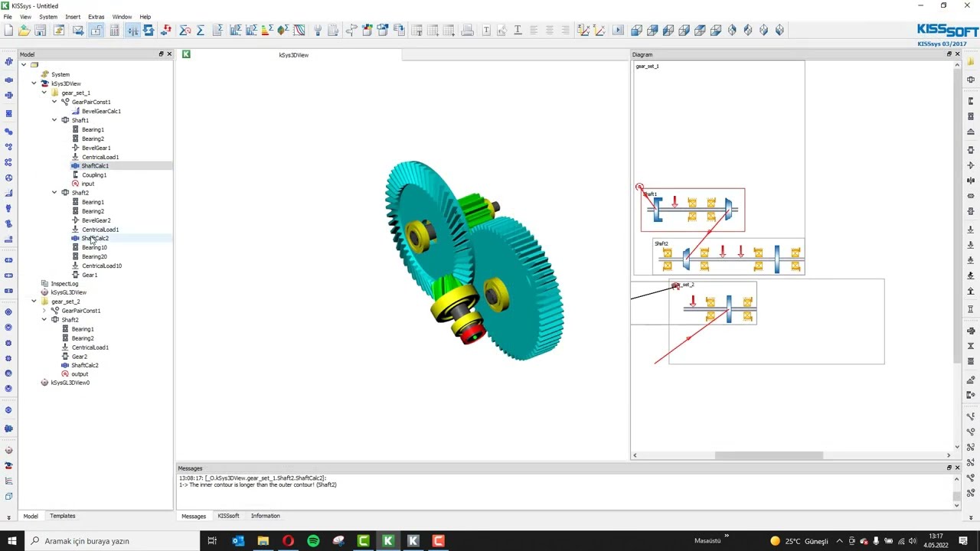This screenshot has width=980, height=551.
Task: Open the Window menu
Action: pyautogui.click(x=122, y=17)
